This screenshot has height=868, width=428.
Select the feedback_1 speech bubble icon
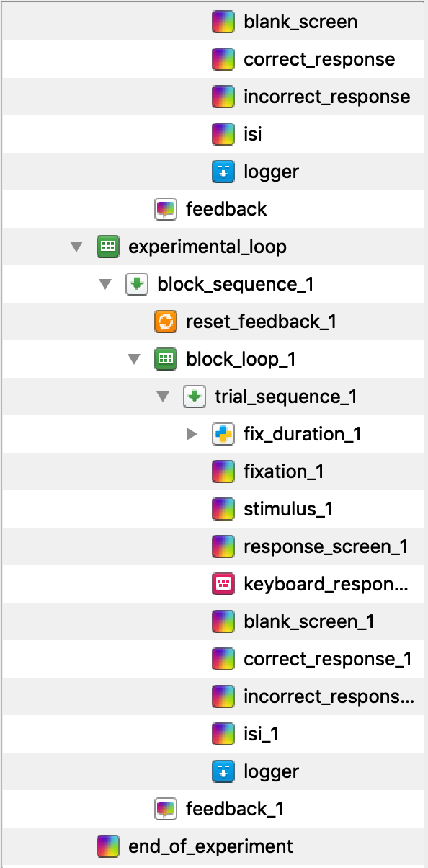pyautogui.click(x=166, y=809)
